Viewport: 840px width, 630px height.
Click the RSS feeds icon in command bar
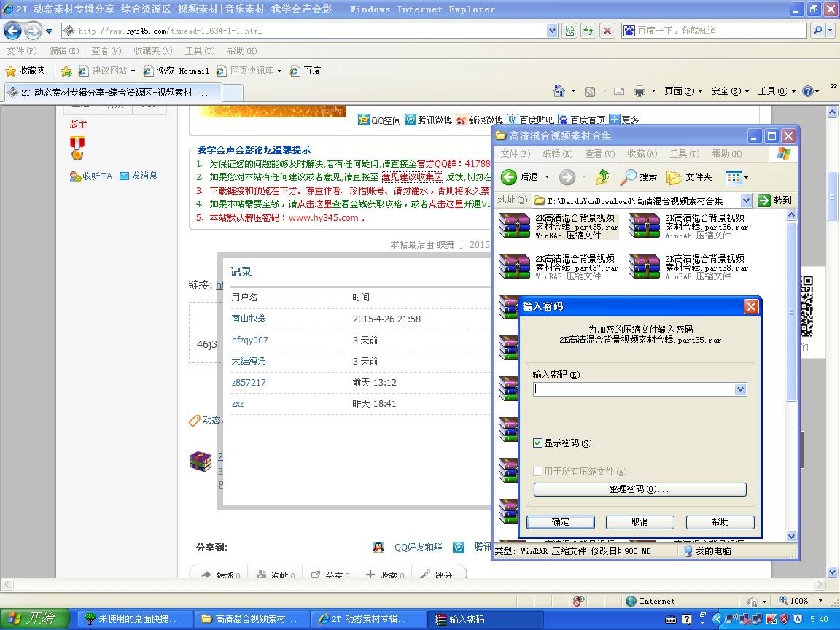pyautogui.click(x=590, y=92)
